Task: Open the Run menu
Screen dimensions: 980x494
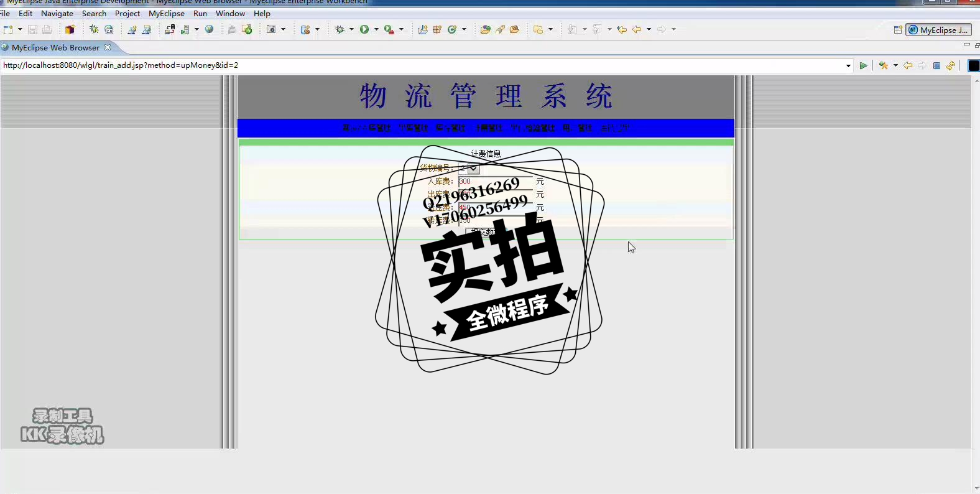Action: click(200, 13)
